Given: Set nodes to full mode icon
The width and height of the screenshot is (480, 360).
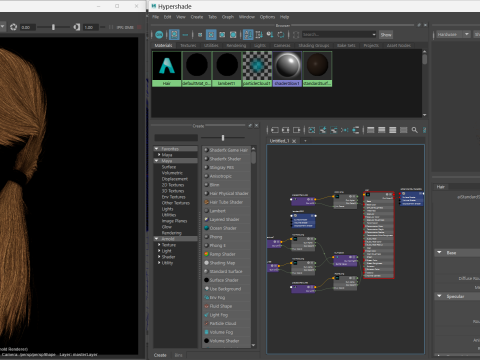Looking at the screenshot, I should pyautogui.click(x=393, y=130).
